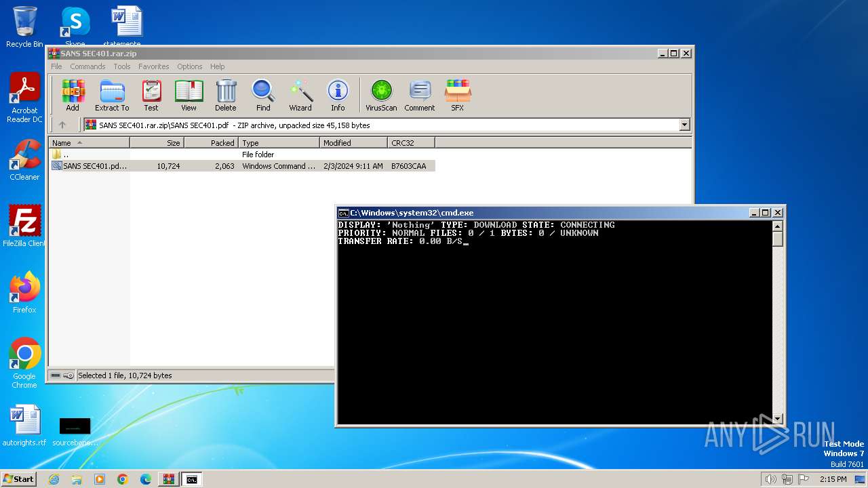Sort by the Modified column header

[x=353, y=142]
